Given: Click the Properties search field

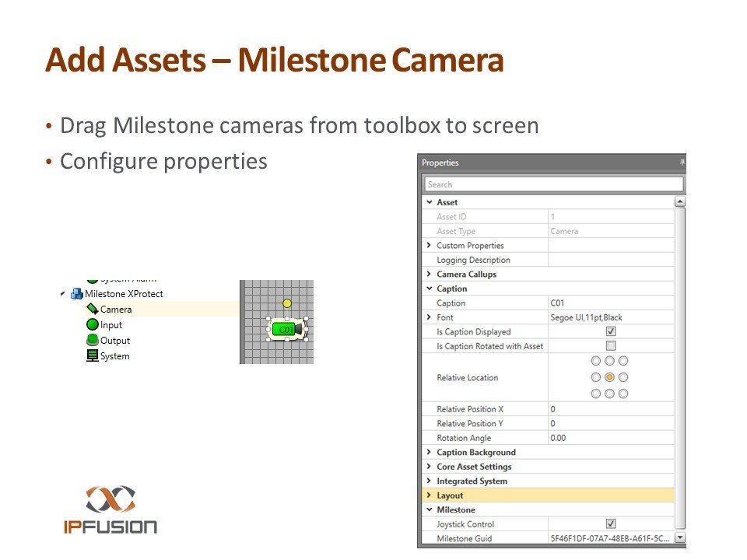Looking at the screenshot, I should coord(553,184).
